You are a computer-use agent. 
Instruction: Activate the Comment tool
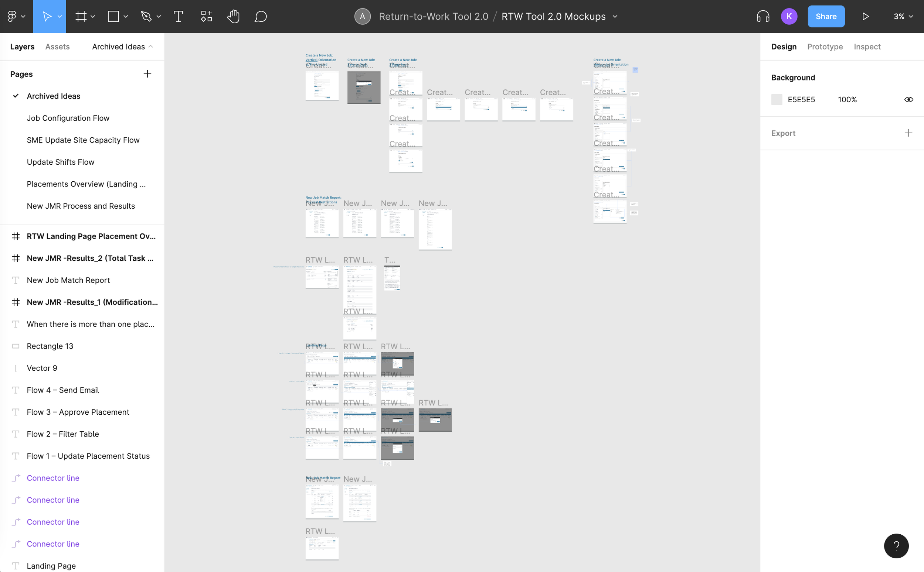(261, 16)
